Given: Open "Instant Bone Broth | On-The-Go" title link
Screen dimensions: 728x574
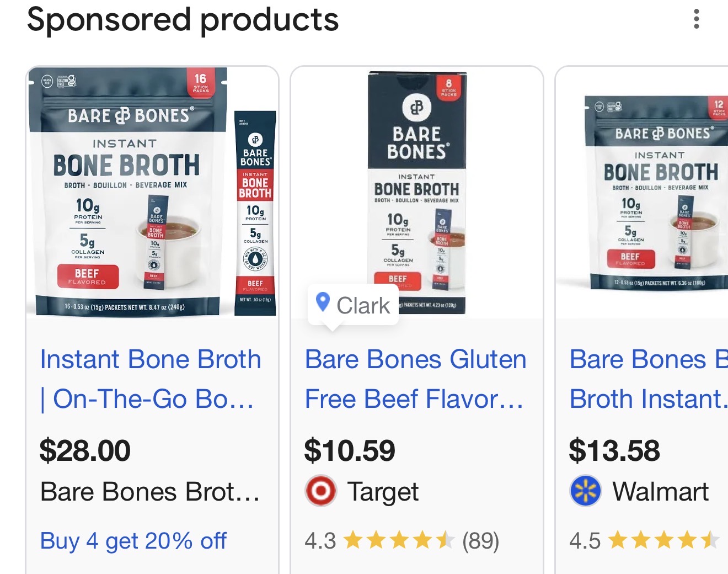Looking at the screenshot, I should [x=150, y=379].
